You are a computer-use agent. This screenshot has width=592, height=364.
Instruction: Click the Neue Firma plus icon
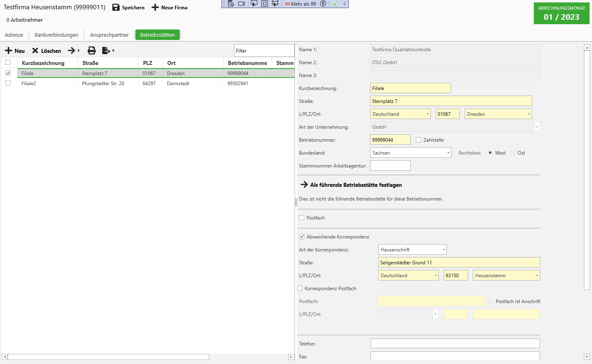155,7
